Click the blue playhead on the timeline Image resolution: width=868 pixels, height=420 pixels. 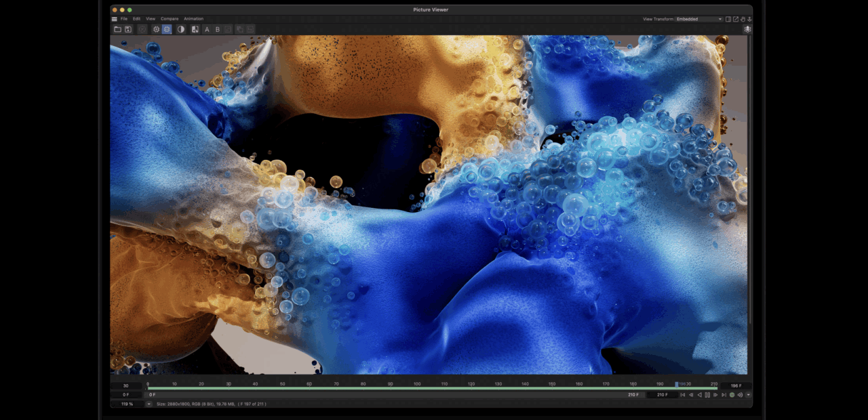[676, 384]
